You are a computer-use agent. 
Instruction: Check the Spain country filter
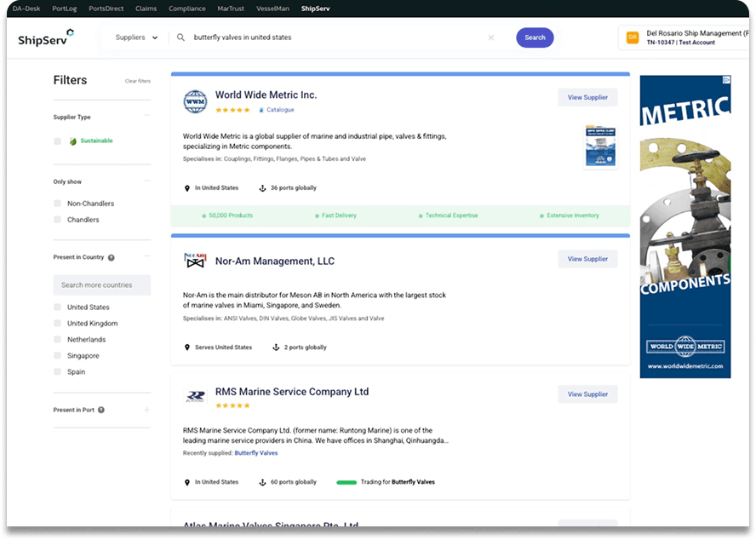pyautogui.click(x=57, y=371)
